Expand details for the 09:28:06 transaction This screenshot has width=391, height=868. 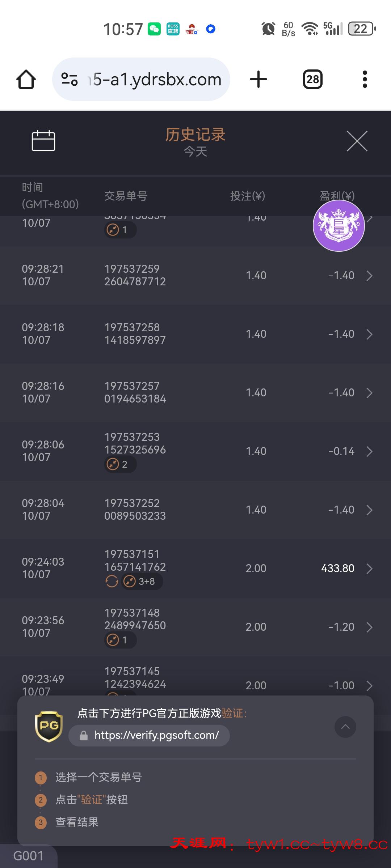tap(369, 451)
